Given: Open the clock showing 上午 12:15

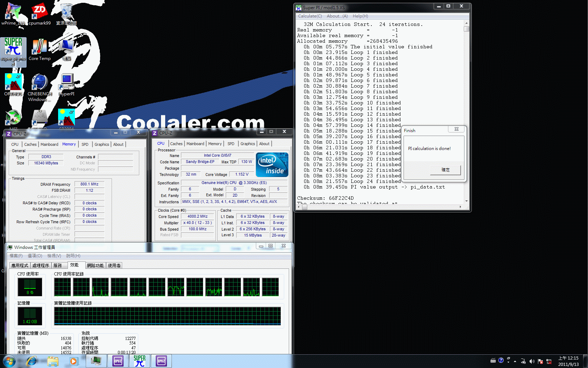Looking at the screenshot, I should point(568,361).
